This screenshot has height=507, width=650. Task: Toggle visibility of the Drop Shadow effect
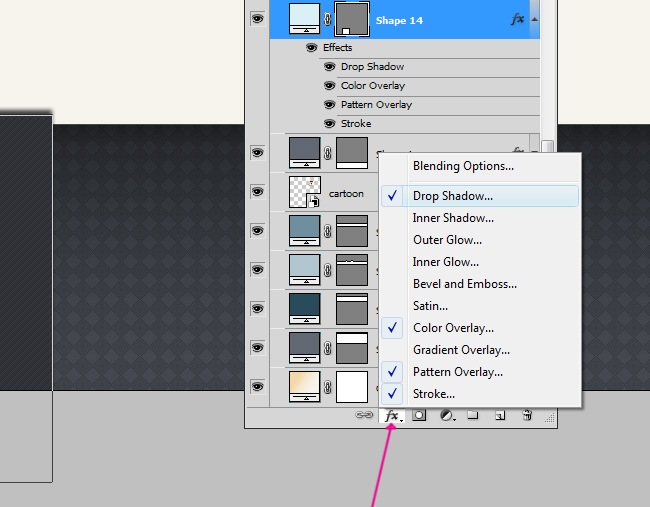pyautogui.click(x=329, y=67)
